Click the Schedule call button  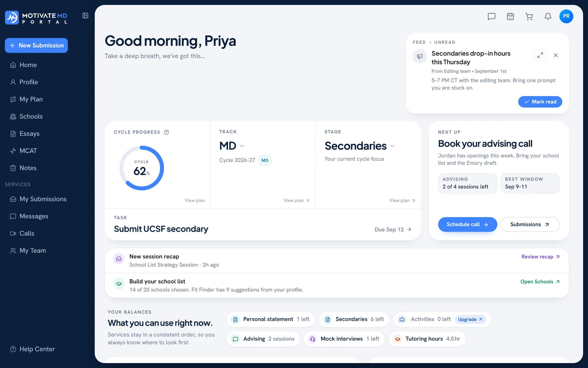click(467, 224)
